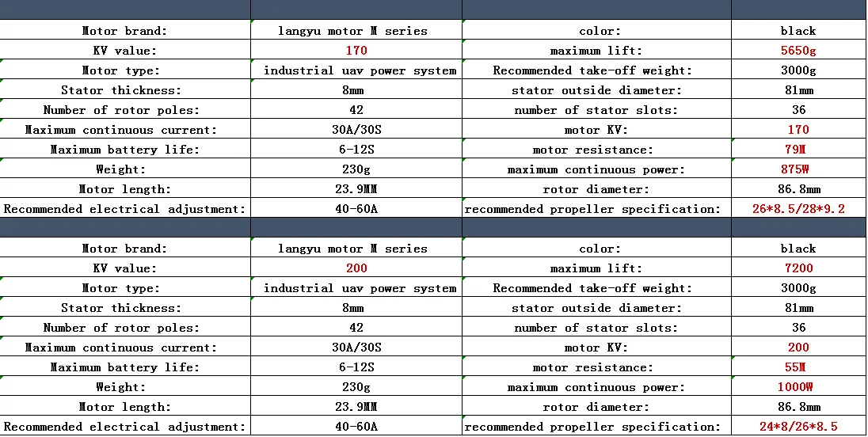Select the '24*8/26*8.5' propeller specification cell
Image resolution: width=868 pixels, height=437 pixels.
tap(798, 427)
